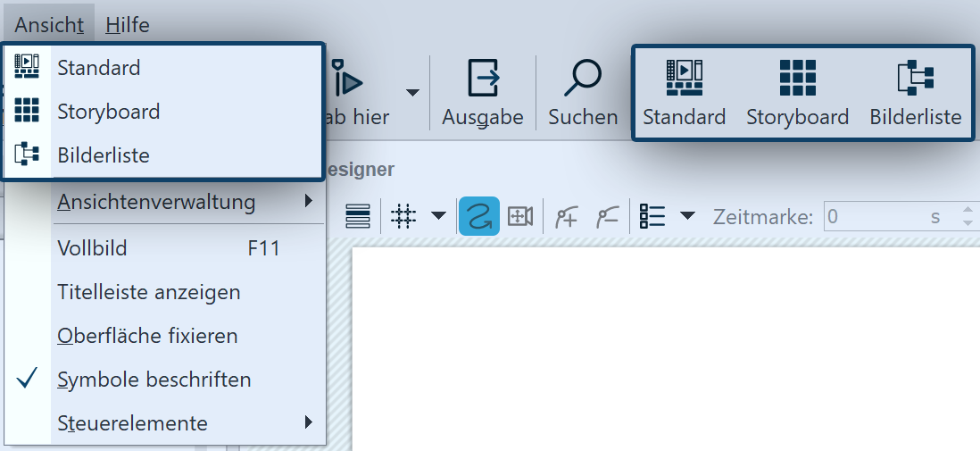Click the Zeitmarke label
This screenshot has height=451, width=980.
tap(763, 217)
